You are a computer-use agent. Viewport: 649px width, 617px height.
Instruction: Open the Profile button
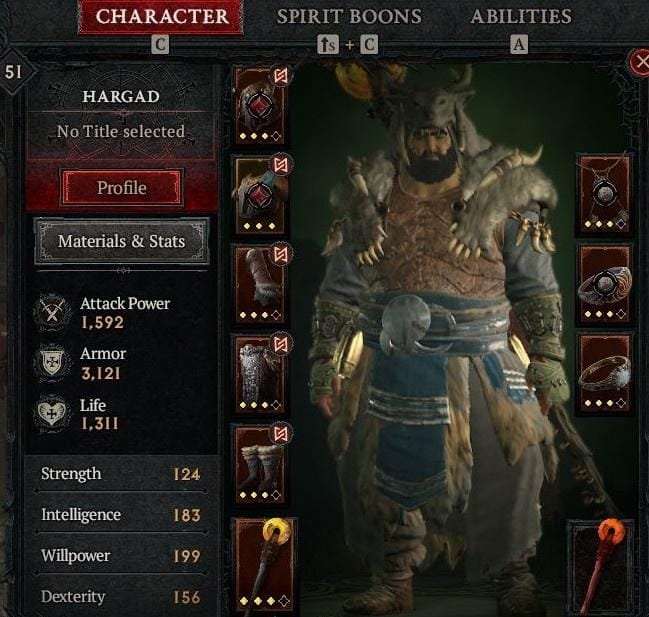coord(122,188)
